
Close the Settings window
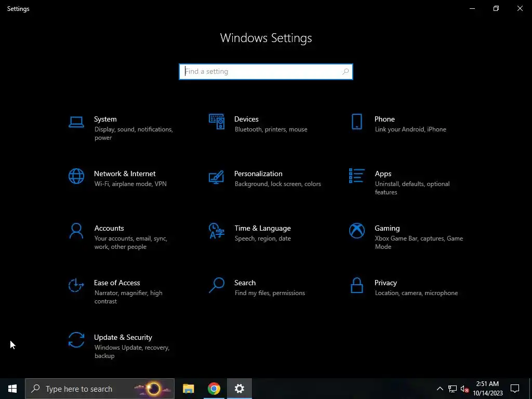[x=520, y=8]
